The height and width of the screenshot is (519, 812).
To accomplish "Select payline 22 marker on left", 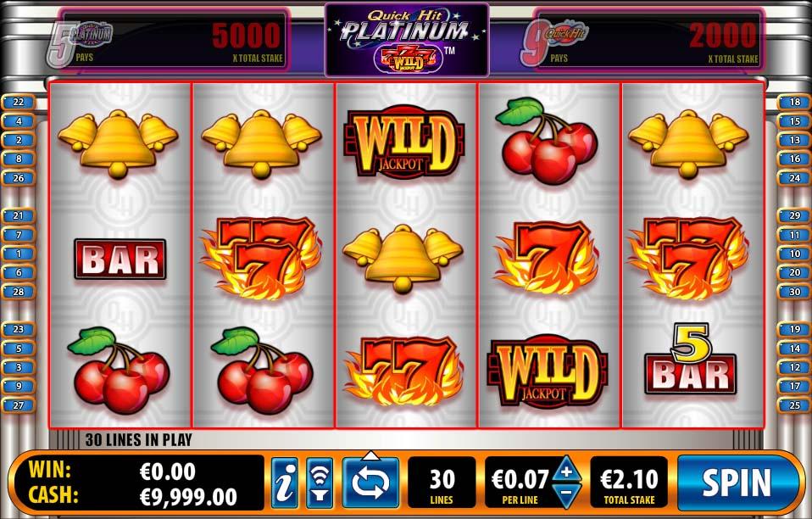I will click(19, 102).
